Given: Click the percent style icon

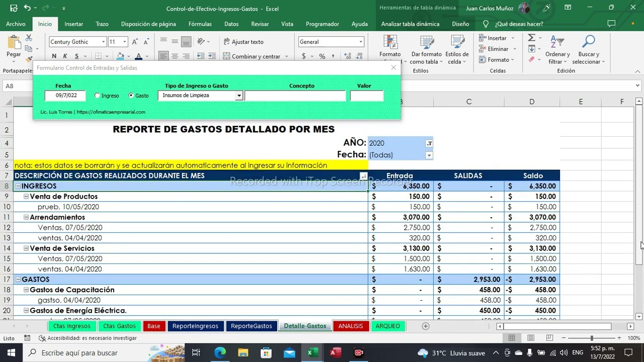Looking at the screenshot, I should [322, 56].
